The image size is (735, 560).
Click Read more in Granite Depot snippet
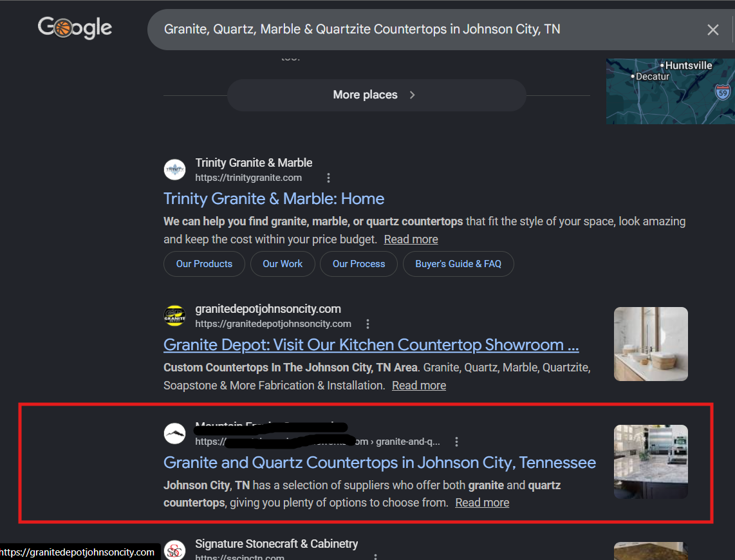click(418, 386)
